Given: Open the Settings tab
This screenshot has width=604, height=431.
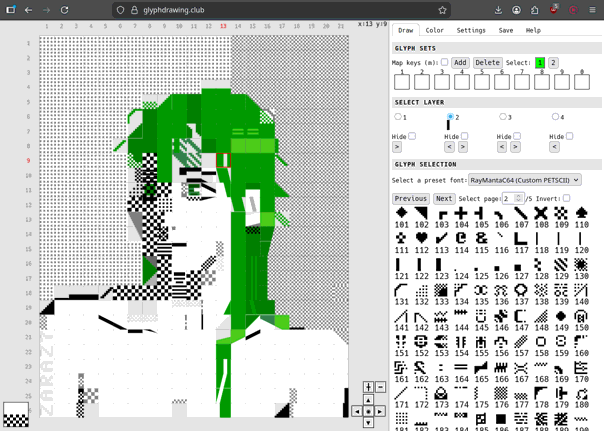Looking at the screenshot, I should click(x=471, y=30).
